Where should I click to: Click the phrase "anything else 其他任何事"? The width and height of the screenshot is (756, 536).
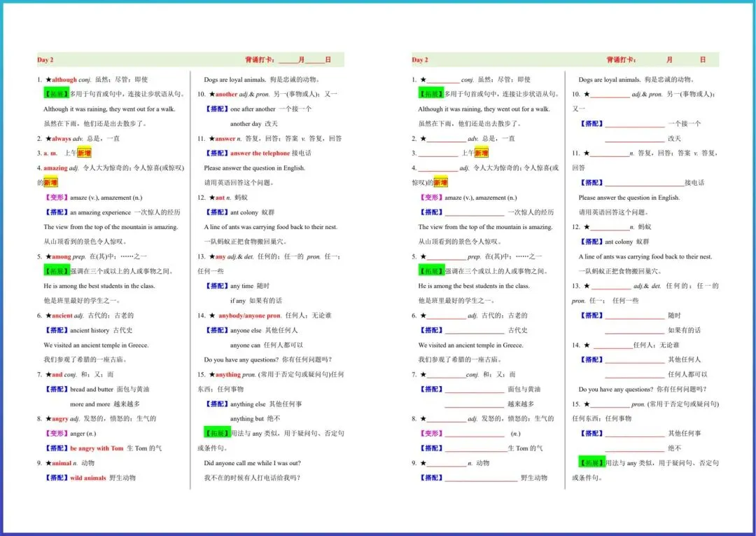click(x=266, y=404)
